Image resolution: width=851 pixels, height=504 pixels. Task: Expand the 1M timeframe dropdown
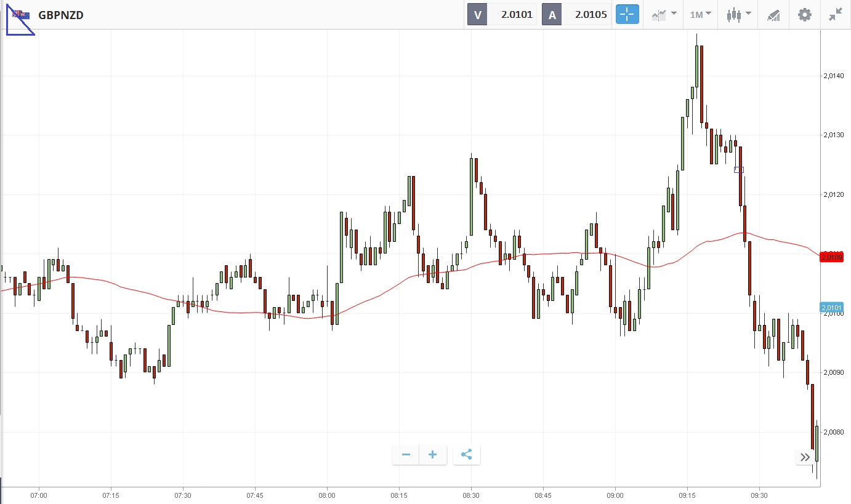tap(700, 15)
